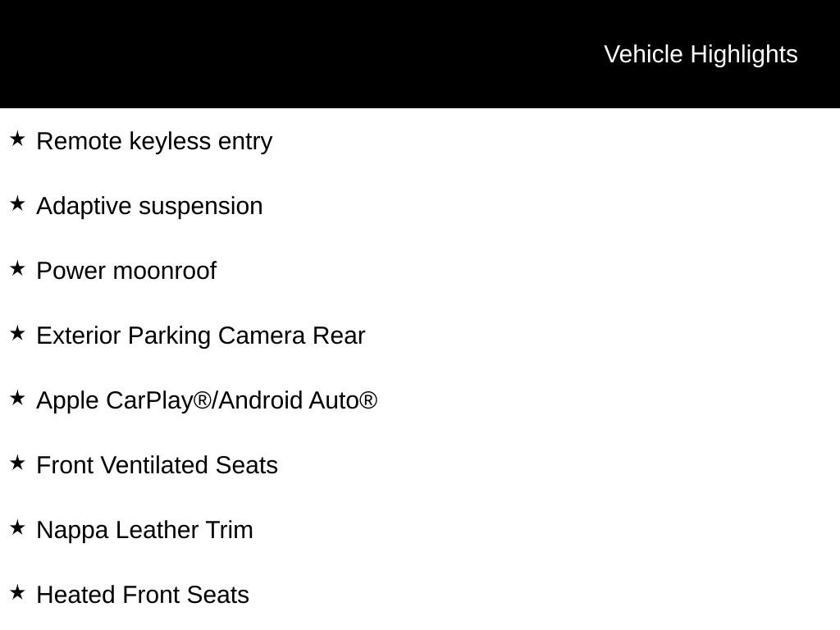
Task: Select the Front Ventilated Seats item
Action: point(157,465)
